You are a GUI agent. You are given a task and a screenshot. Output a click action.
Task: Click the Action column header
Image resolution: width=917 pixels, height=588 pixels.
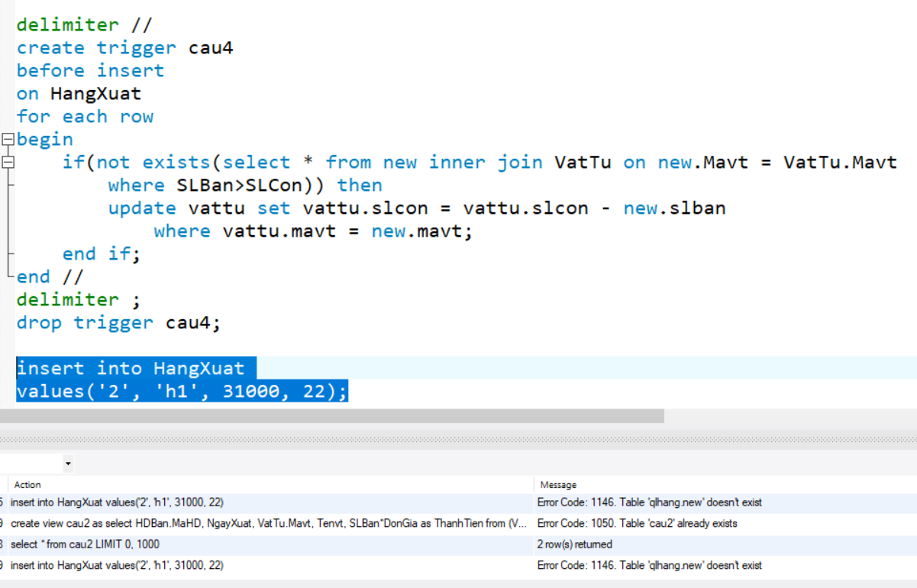point(27,485)
